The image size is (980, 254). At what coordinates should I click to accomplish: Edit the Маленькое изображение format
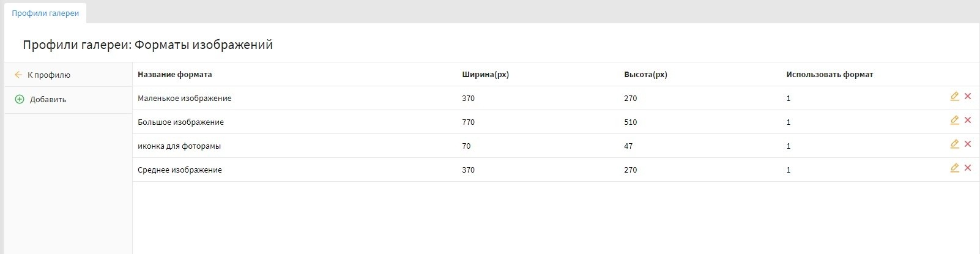pyautogui.click(x=954, y=96)
